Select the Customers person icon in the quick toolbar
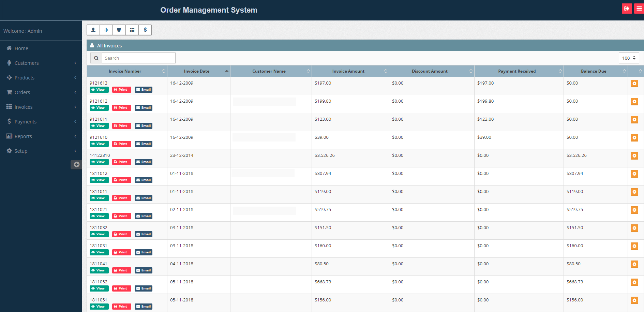 (93, 30)
